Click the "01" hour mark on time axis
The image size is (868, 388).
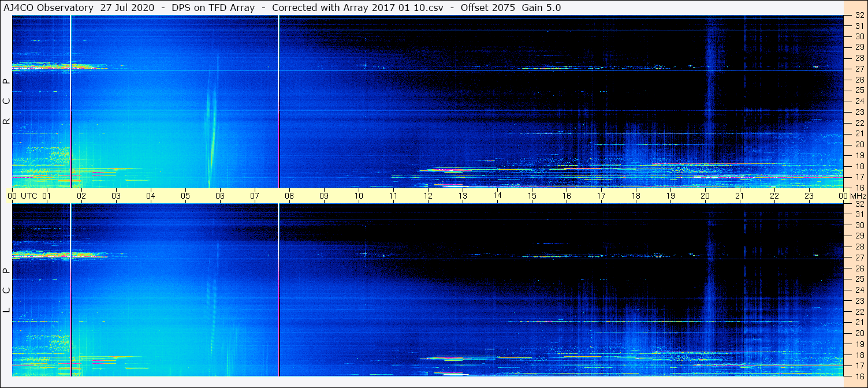[47, 196]
